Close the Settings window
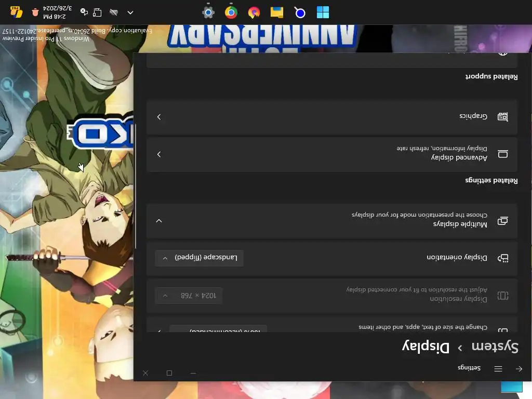 (145, 373)
